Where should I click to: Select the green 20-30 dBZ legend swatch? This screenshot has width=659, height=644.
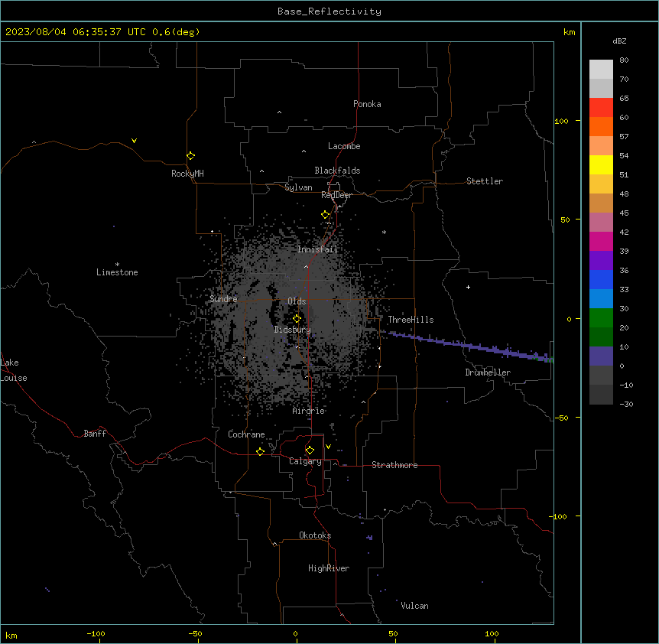tap(601, 318)
